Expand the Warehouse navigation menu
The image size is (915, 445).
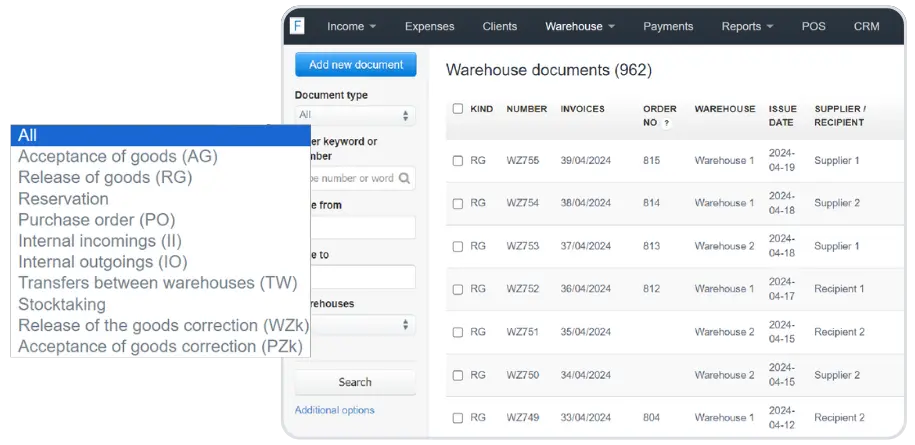coord(579,26)
